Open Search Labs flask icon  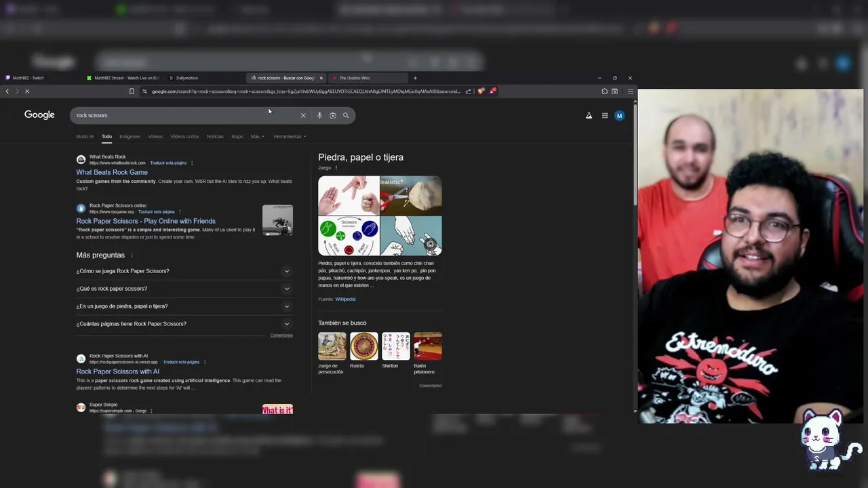[x=589, y=116]
